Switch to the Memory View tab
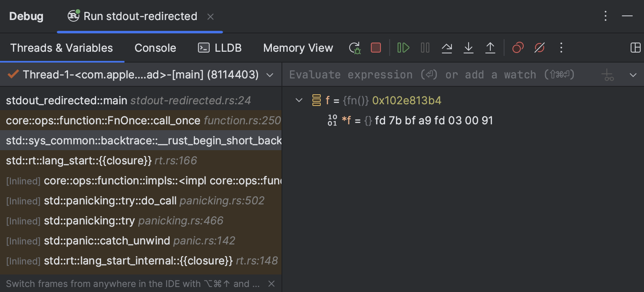The width and height of the screenshot is (644, 292). click(298, 48)
